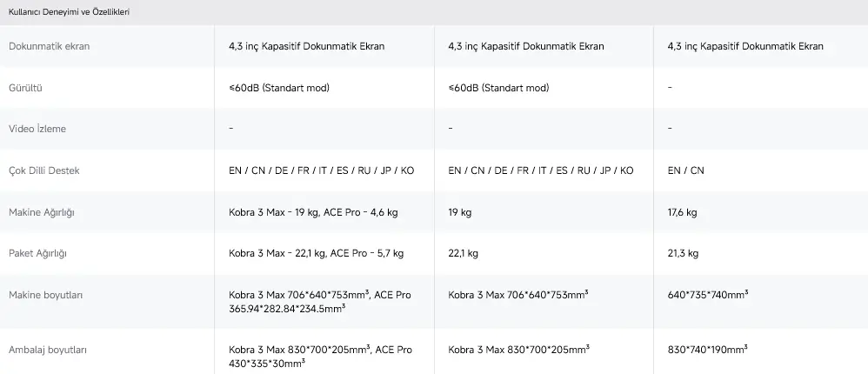Click the Video İzleme row label

point(37,129)
